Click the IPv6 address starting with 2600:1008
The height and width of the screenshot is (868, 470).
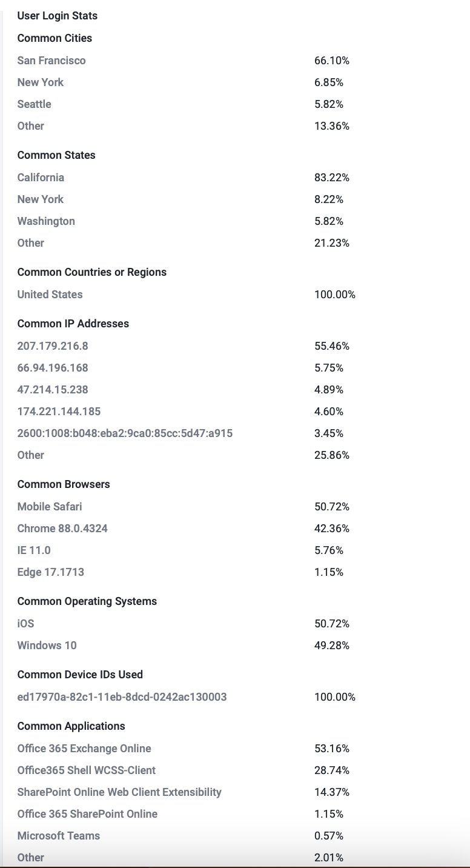(x=125, y=433)
